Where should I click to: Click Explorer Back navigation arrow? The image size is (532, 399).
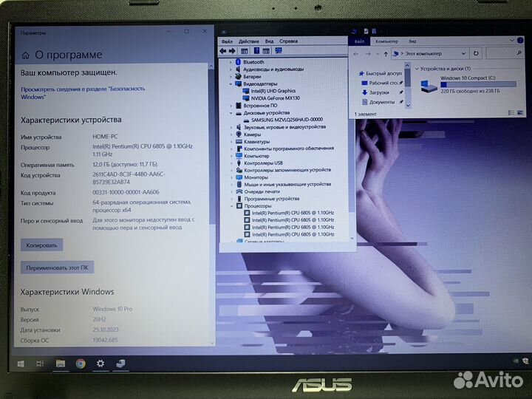point(356,54)
